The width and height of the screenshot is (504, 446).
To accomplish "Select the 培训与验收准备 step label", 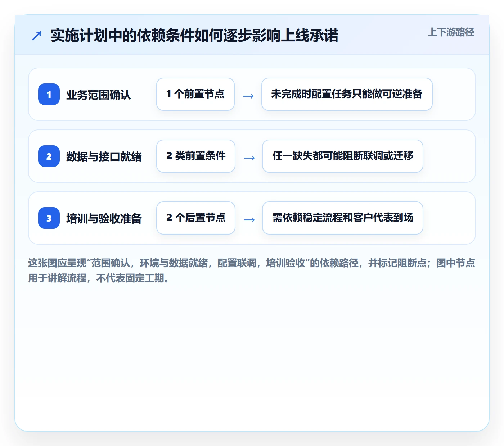I will coord(104,218).
